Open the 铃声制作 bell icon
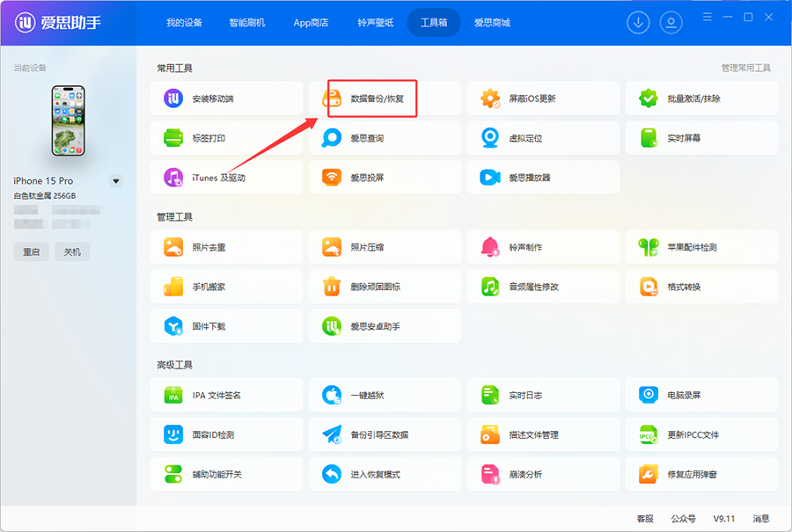 [490, 247]
